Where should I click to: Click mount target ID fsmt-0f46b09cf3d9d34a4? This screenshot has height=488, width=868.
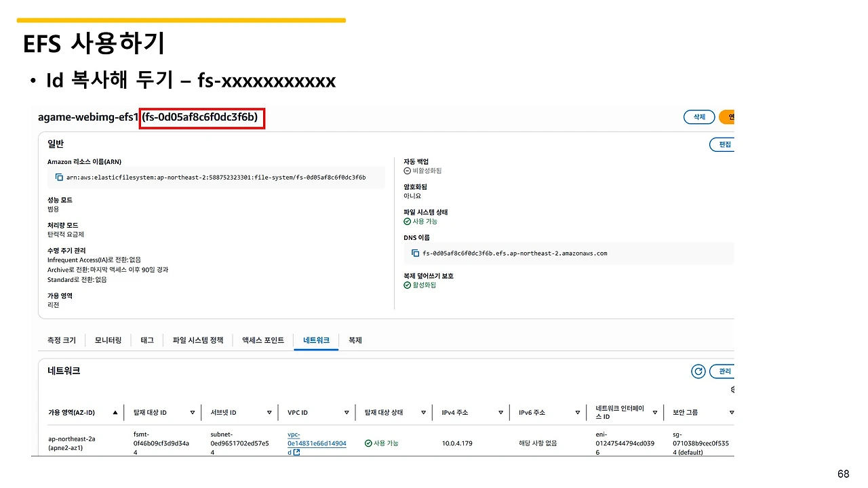coord(161,443)
